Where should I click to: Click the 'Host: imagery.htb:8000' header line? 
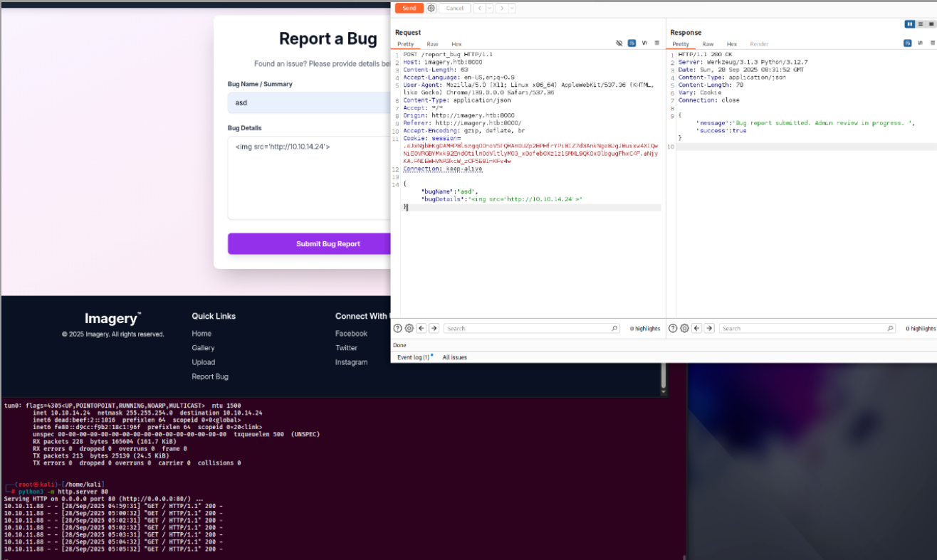(442, 62)
